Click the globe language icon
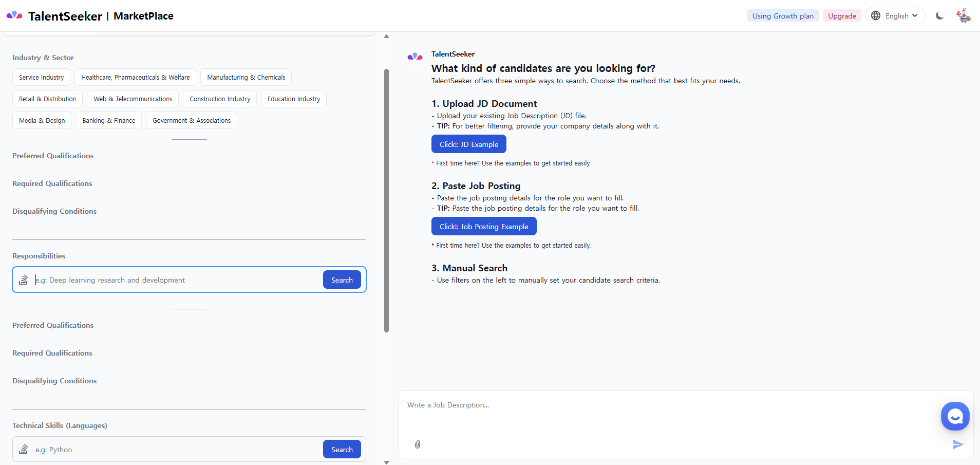Screen dimensions: 980x465 coord(876,16)
